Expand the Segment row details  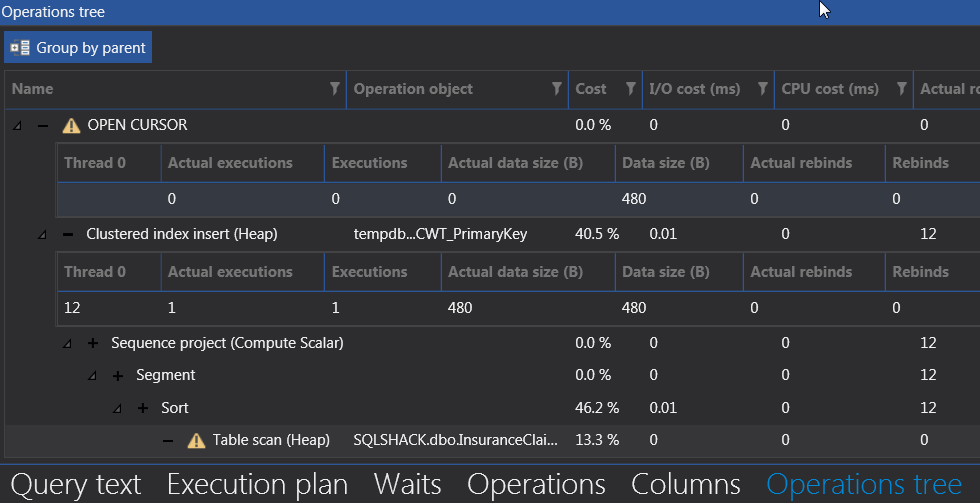coord(118,376)
